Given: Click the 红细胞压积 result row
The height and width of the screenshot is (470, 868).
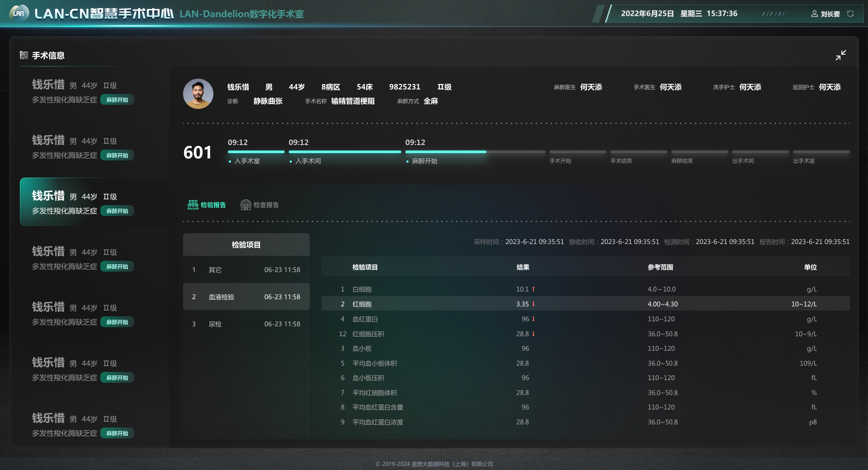Looking at the screenshot, I should click(x=585, y=334).
